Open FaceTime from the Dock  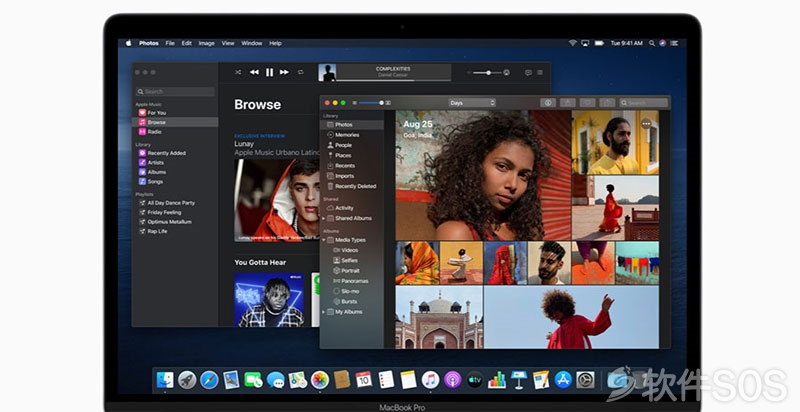click(x=253, y=380)
